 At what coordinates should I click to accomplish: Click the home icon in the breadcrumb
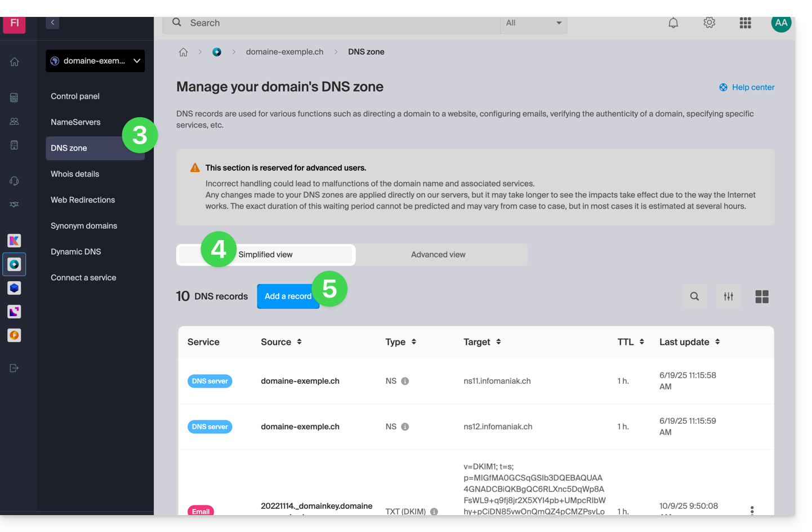tap(184, 52)
